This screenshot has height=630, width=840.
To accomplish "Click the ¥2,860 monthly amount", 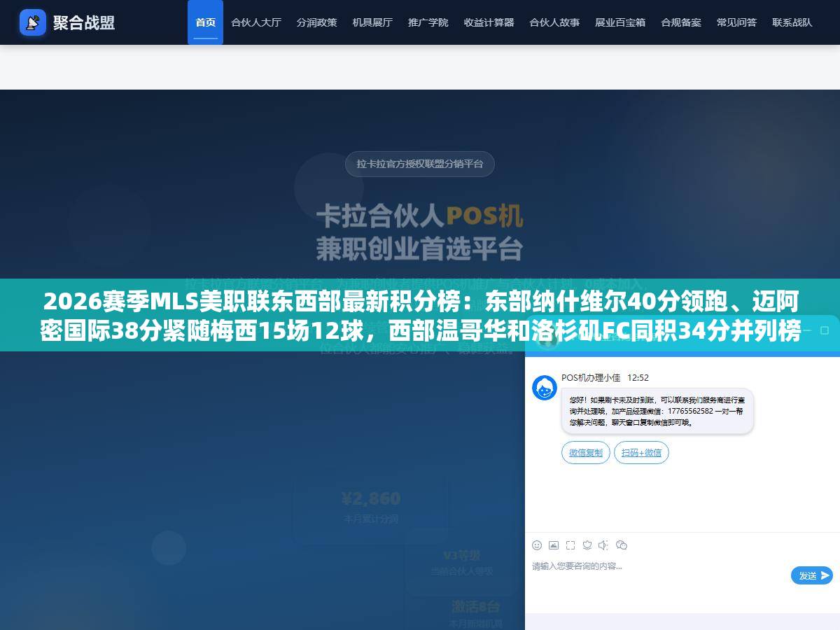I will (371, 498).
